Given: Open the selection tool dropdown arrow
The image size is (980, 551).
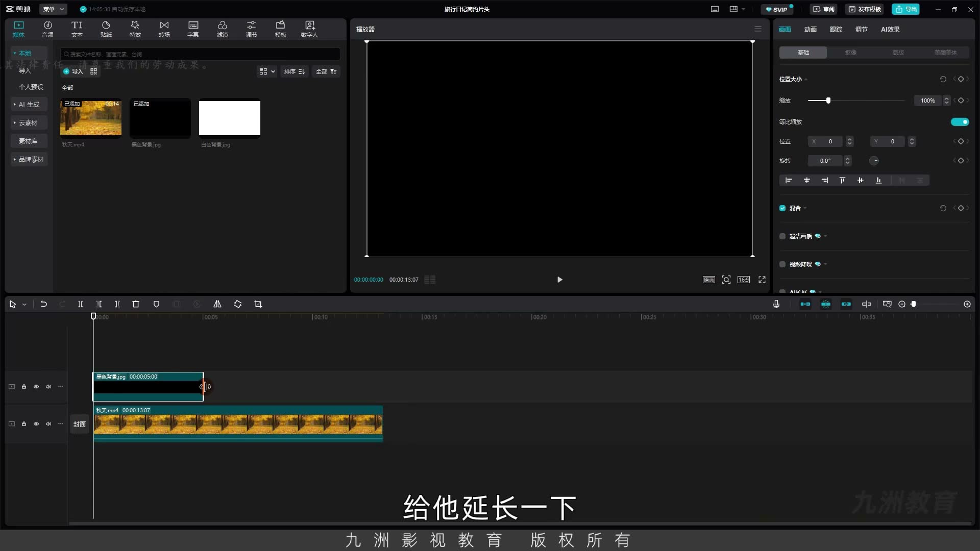Looking at the screenshot, I should pos(24,305).
